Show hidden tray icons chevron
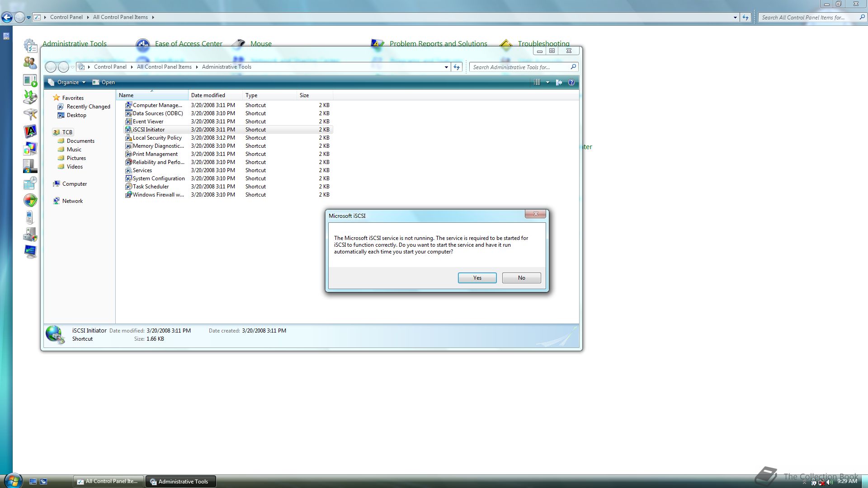This screenshot has height=488, width=868. tap(804, 483)
